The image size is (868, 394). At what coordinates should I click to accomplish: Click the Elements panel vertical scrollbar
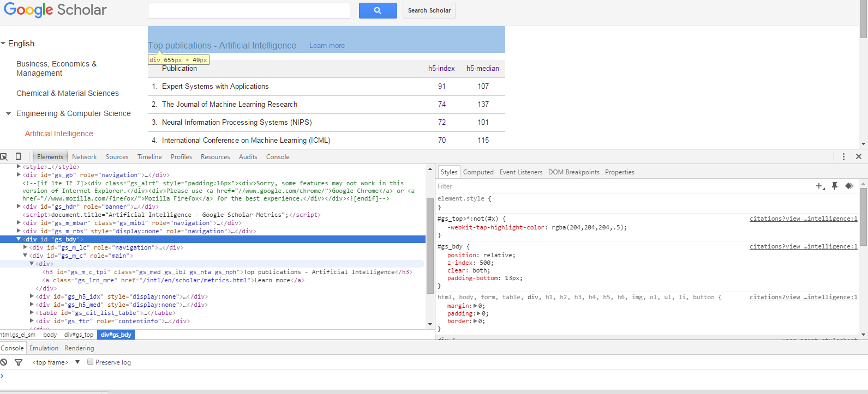tap(430, 245)
